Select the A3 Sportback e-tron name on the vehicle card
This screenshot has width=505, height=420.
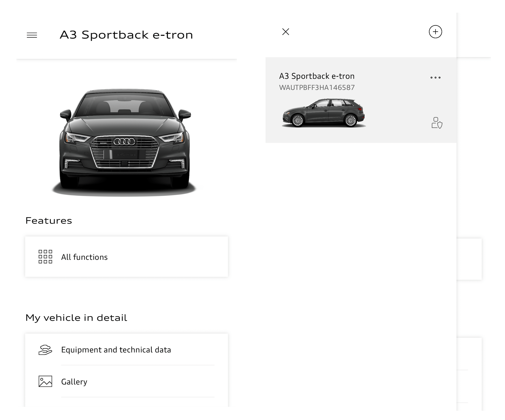click(x=317, y=76)
